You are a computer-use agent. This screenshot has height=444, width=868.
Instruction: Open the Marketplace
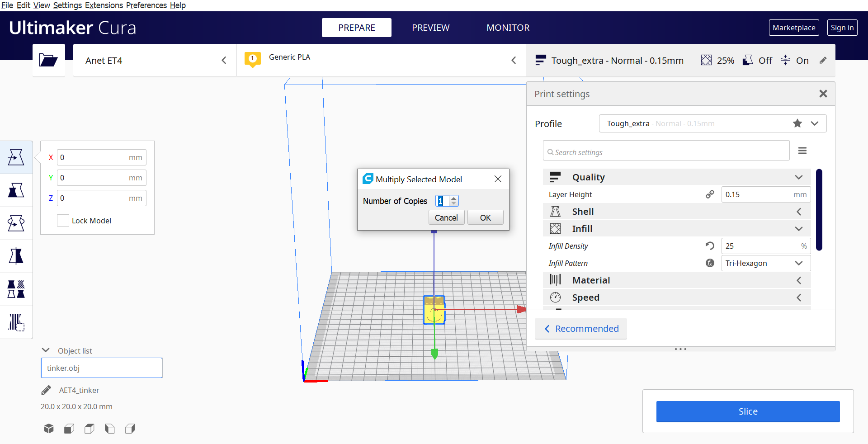pos(794,28)
